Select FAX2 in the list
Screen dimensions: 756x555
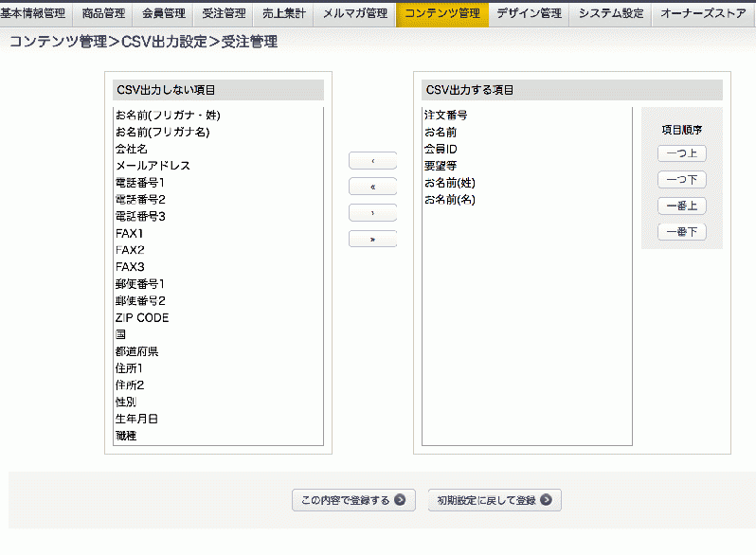[218, 250]
